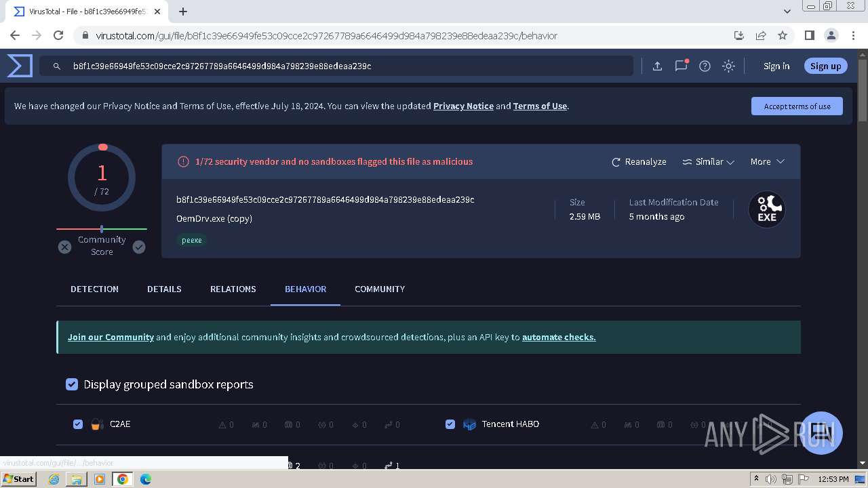Show hidden system tray icons
The width and height of the screenshot is (868, 488).
[757, 479]
